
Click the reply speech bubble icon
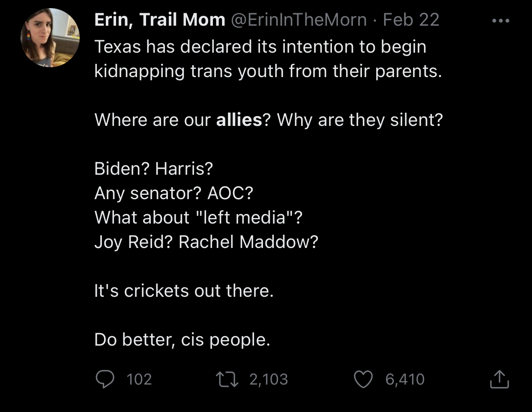click(x=105, y=379)
